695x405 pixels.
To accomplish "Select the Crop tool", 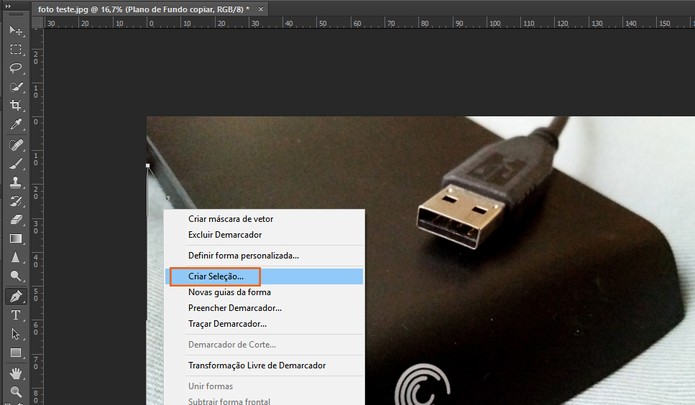I will coord(16,105).
